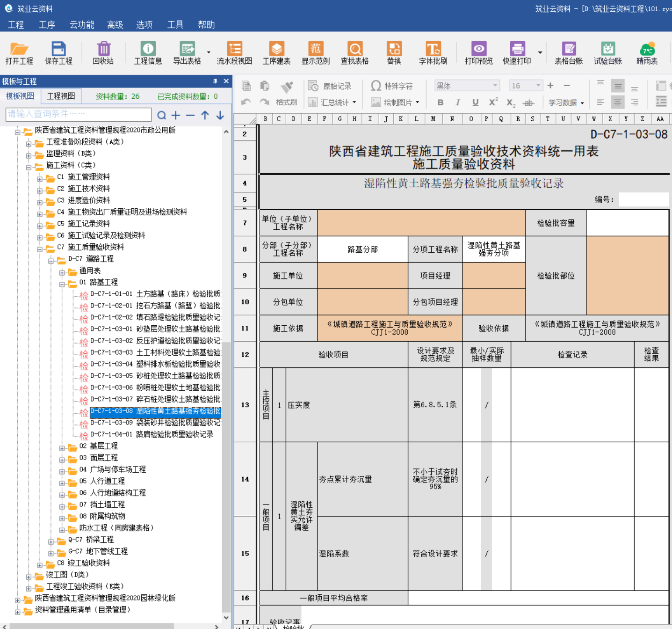672x629 pixels.
Task: Apply superscript formatting
Action: (493, 102)
